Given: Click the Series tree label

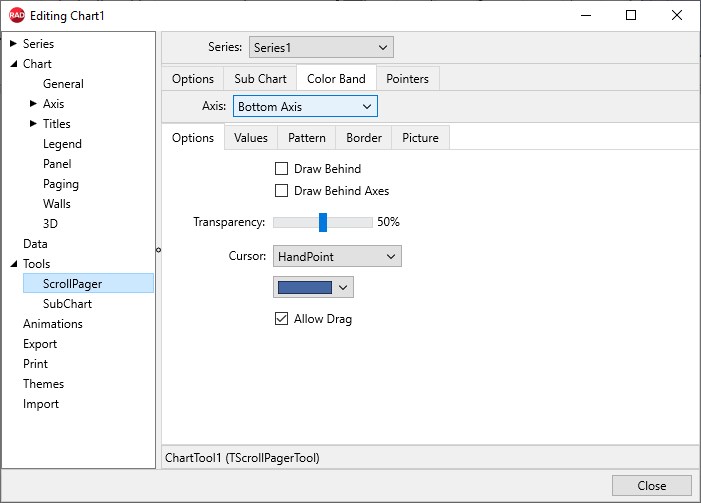Looking at the screenshot, I should tap(38, 44).
